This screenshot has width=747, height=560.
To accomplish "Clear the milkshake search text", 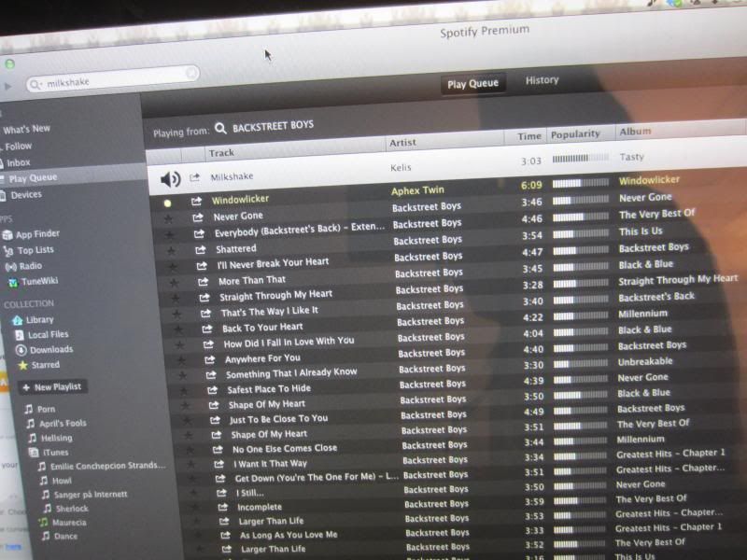I will [x=191, y=73].
